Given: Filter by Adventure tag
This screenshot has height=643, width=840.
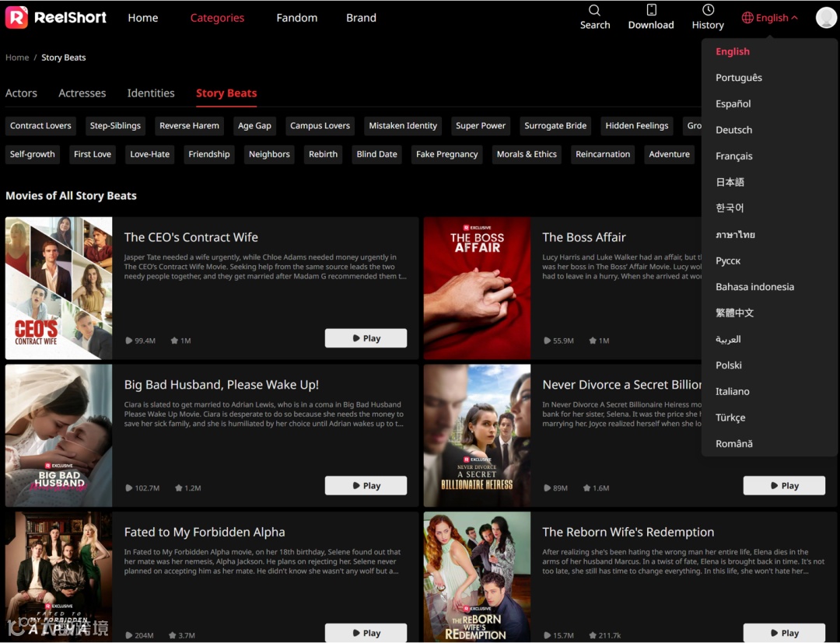Looking at the screenshot, I should click(669, 154).
